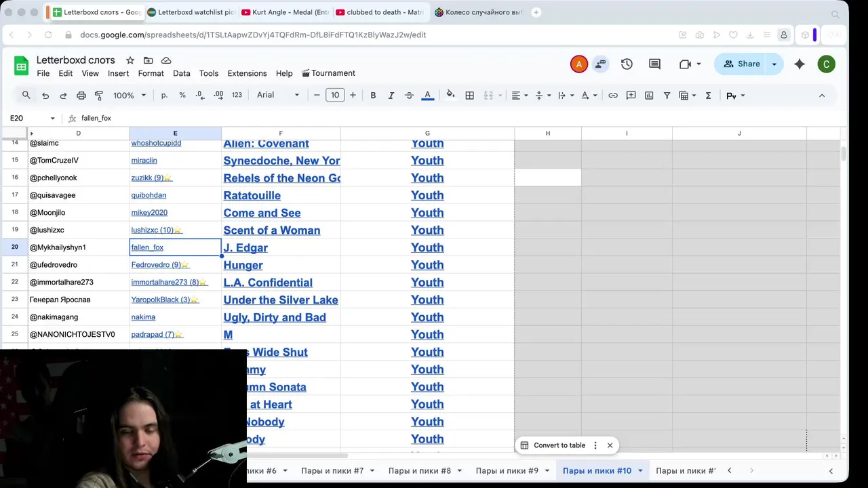Open the functions sigma menu
The width and height of the screenshot is (868, 488).
coord(708,96)
